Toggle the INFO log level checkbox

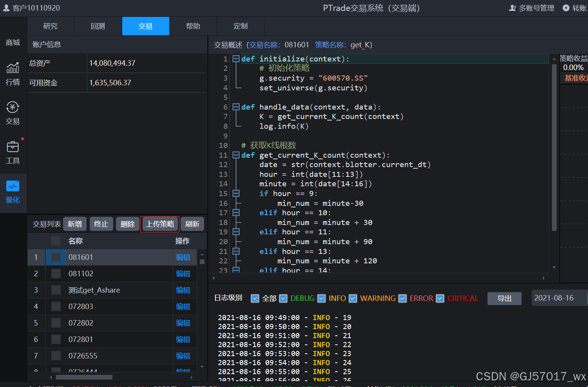[x=322, y=298]
